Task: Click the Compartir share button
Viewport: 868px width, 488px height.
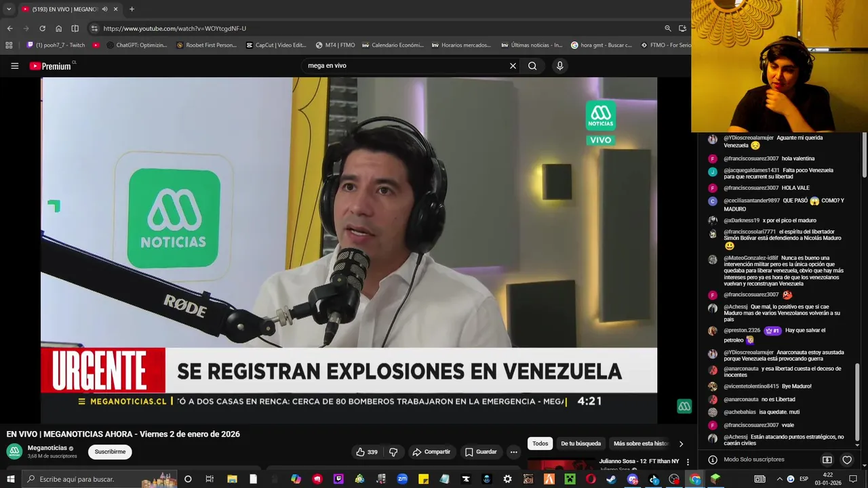Action: (431, 452)
